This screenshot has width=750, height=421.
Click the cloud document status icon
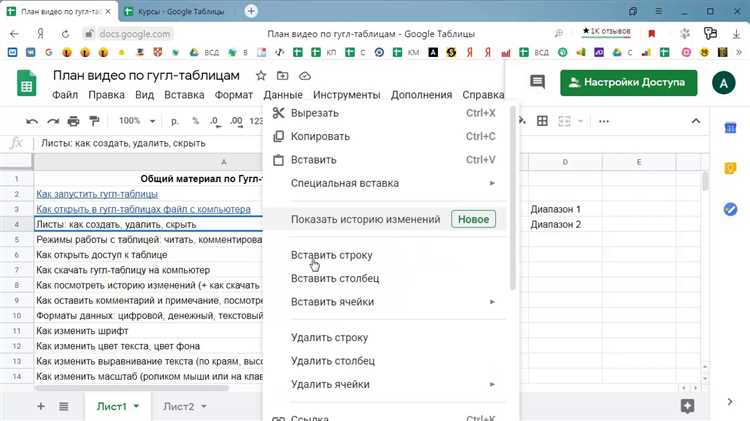pyautogui.click(x=305, y=76)
